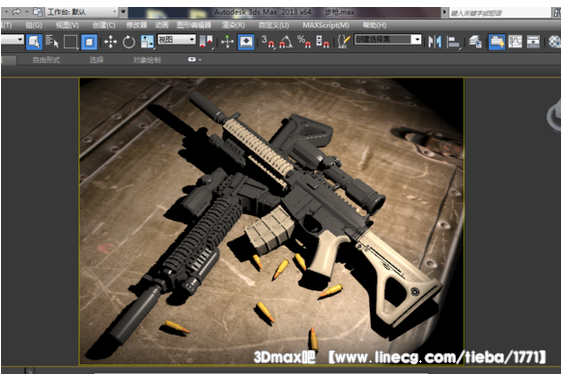575x374 pixels.
Task: Expand the workspace selector dropdown
Action: (82, 12)
